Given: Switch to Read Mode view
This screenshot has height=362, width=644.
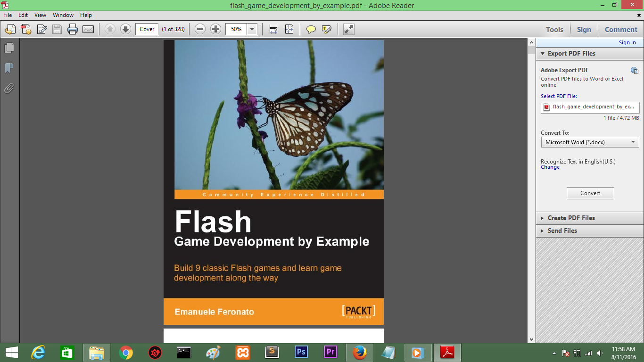Looking at the screenshot, I should click(348, 29).
